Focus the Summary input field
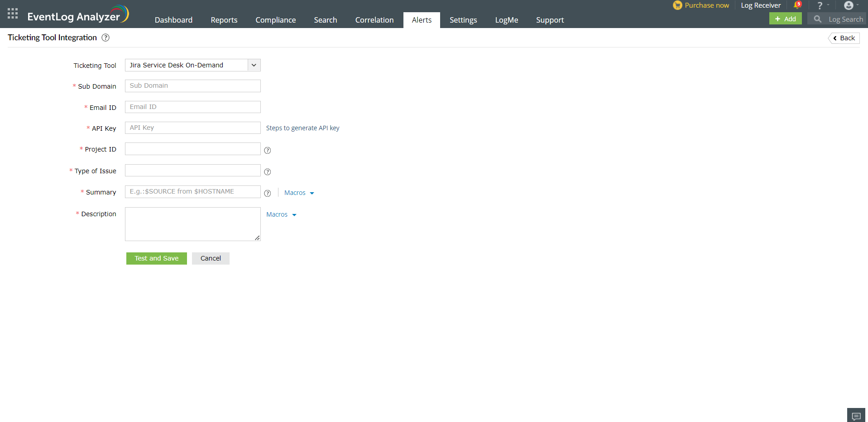The image size is (868, 422). tap(193, 192)
